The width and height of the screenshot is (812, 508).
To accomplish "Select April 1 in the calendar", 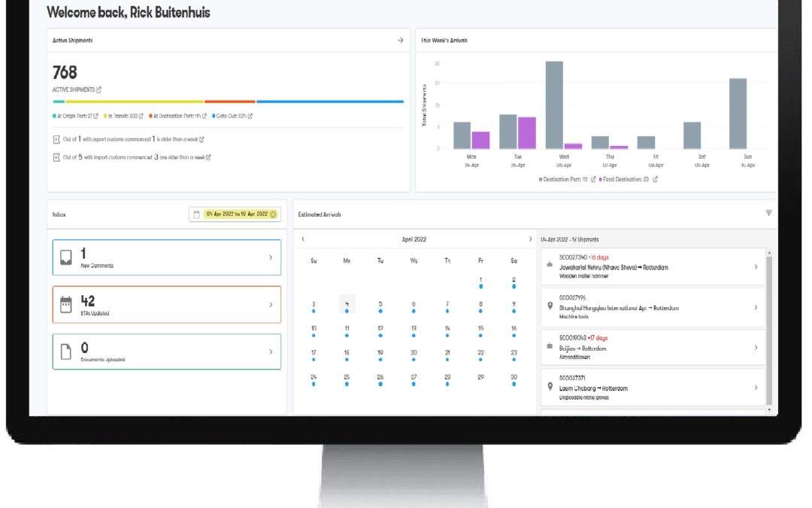I will 480,281.
